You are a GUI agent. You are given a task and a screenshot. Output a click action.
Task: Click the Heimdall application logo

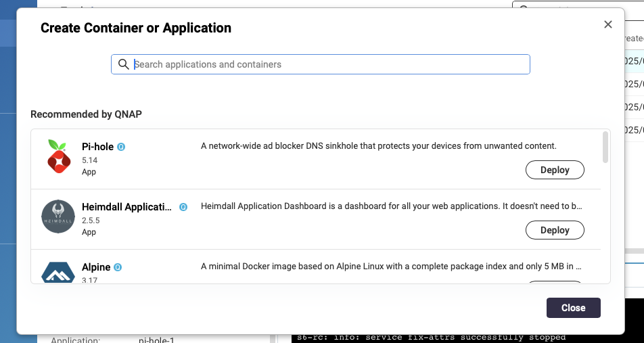click(58, 216)
